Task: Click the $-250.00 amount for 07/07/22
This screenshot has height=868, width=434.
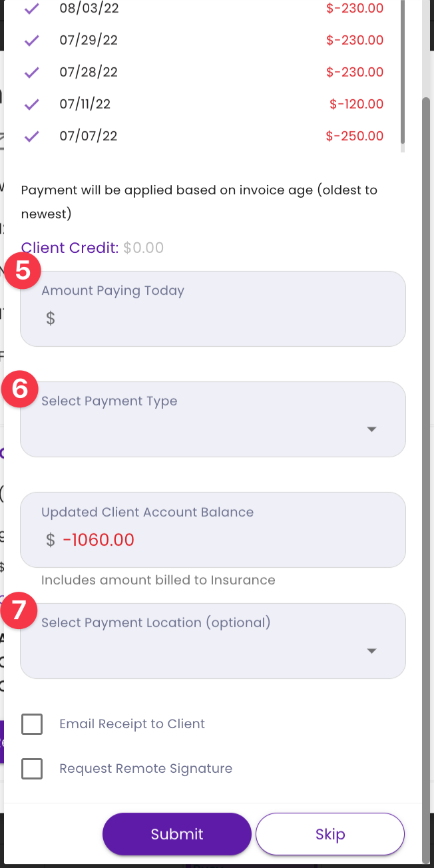Action: tap(354, 136)
